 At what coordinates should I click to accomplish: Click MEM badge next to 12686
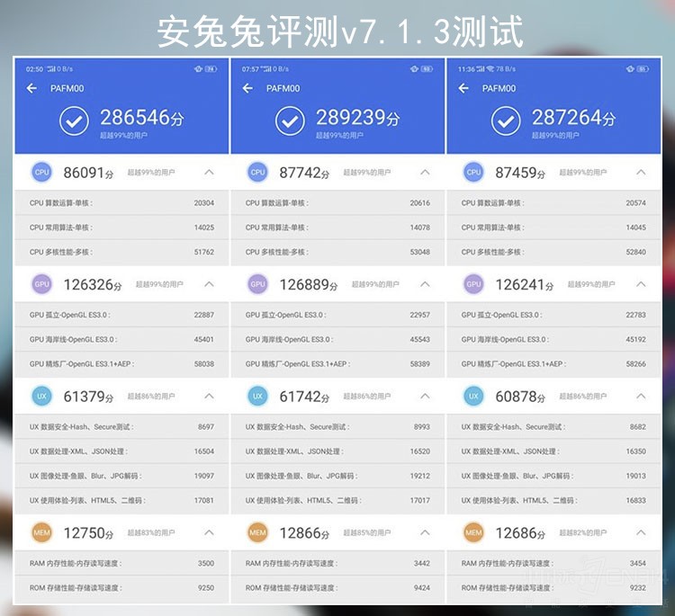click(x=473, y=532)
